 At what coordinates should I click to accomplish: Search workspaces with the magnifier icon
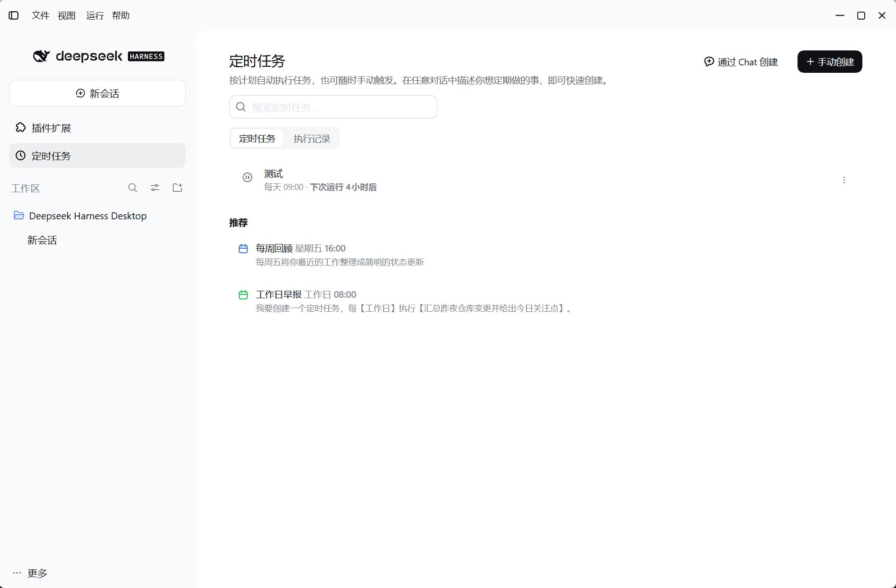click(133, 188)
